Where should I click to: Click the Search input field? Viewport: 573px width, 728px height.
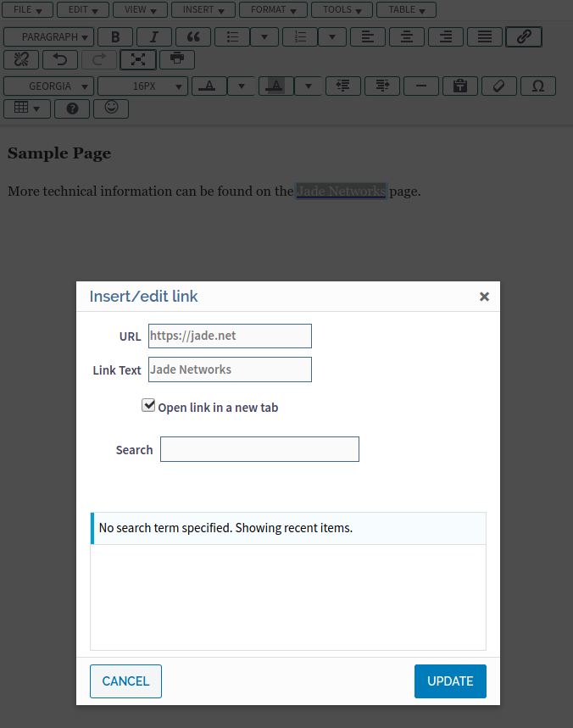(x=259, y=449)
